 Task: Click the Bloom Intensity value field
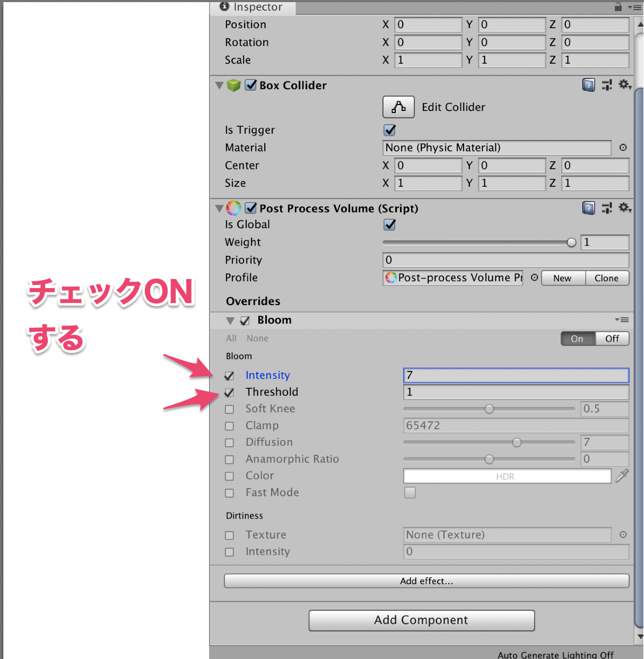pos(516,375)
